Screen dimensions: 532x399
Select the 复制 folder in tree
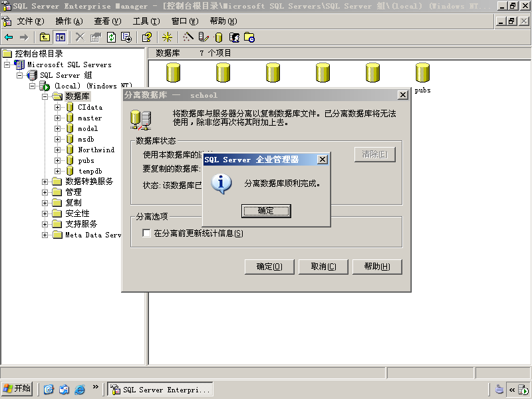73,203
